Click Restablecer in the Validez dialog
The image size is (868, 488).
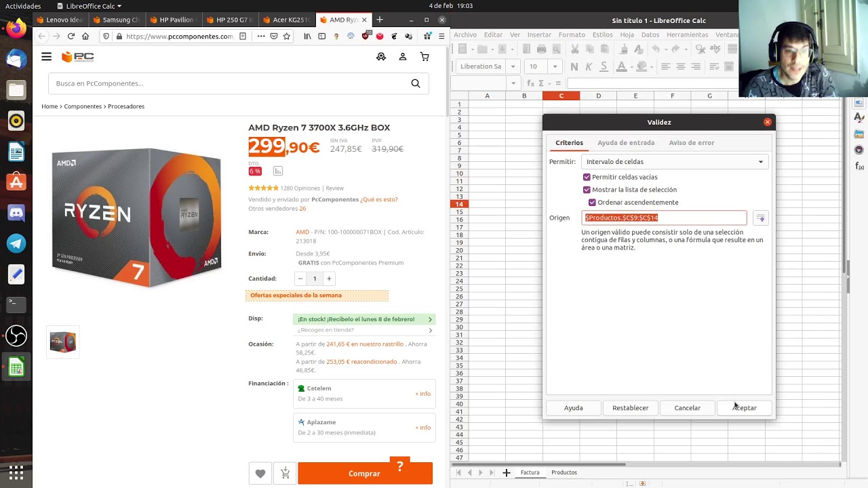click(630, 408)
